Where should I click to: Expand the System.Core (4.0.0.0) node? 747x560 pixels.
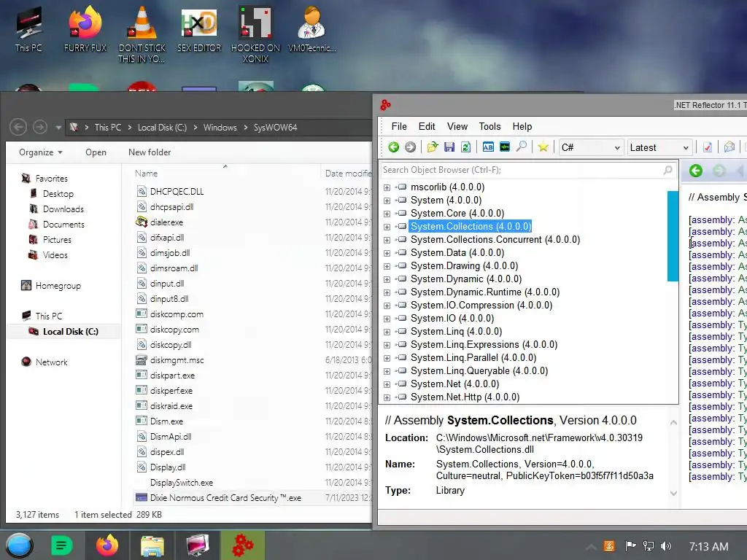(x=387, y=214)
